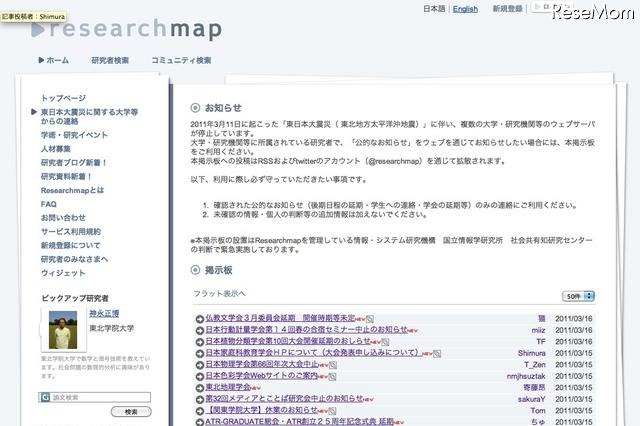Switch language to English

pyautogui.click(x=465, y=9)
